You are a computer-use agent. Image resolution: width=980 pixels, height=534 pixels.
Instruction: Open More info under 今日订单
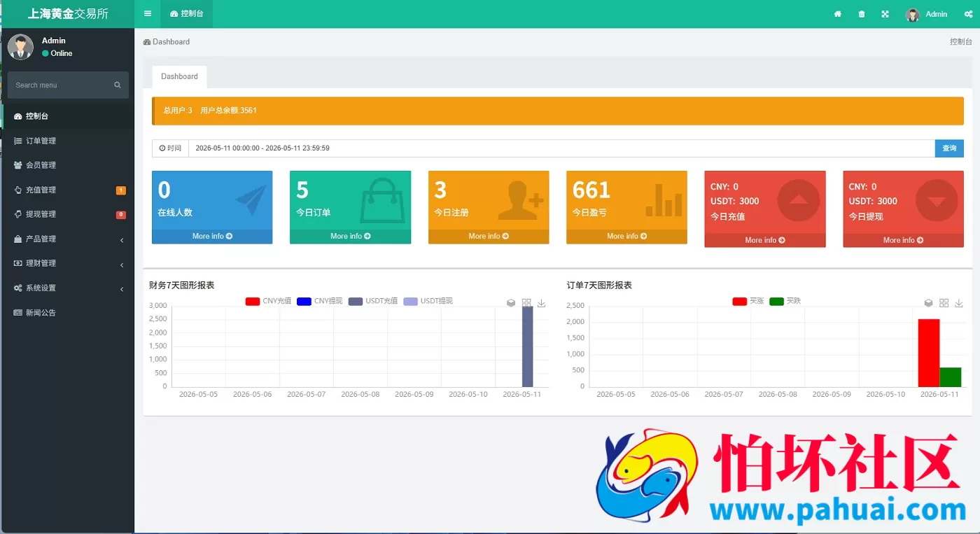coord(350,237)
